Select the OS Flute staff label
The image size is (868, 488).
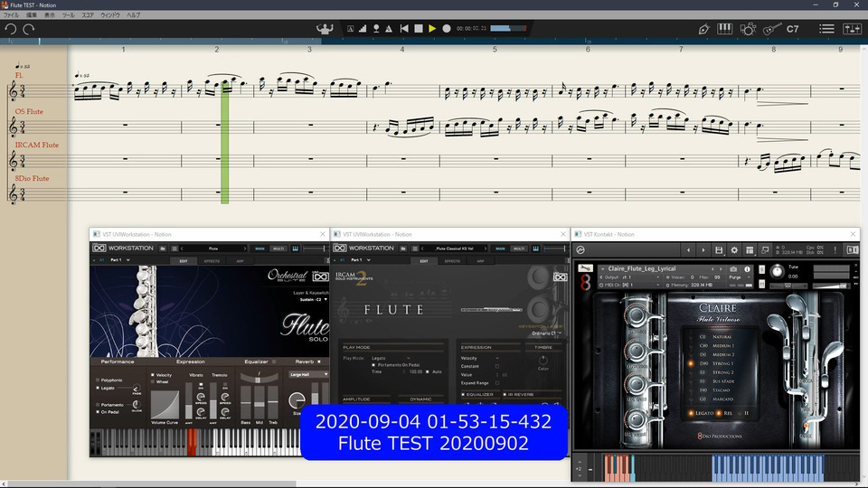(29, 111)
